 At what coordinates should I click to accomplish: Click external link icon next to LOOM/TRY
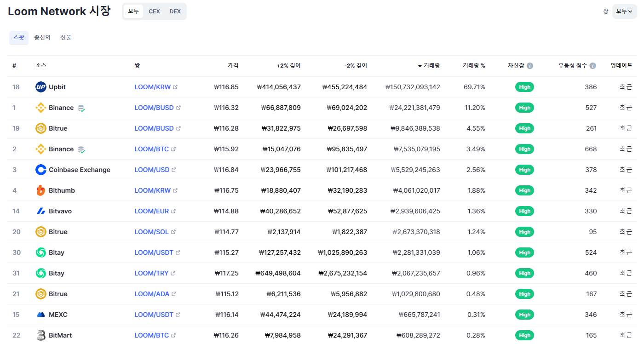click(x=173, y=273)
